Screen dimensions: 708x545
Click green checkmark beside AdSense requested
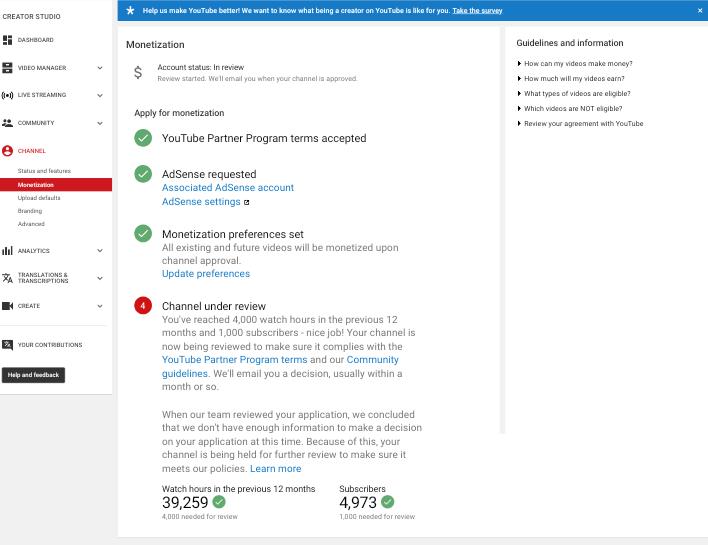(x=143, y=174)
